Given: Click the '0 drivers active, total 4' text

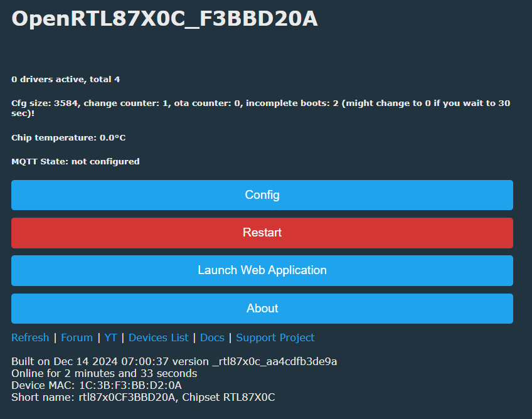Looking at the screenshot, I should coord(65,80).
